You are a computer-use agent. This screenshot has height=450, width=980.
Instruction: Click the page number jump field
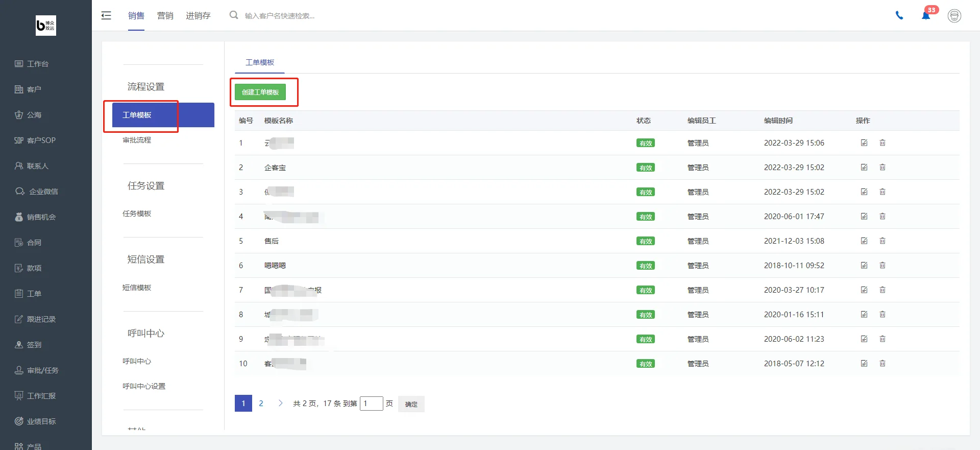click(x=372, y=404)
